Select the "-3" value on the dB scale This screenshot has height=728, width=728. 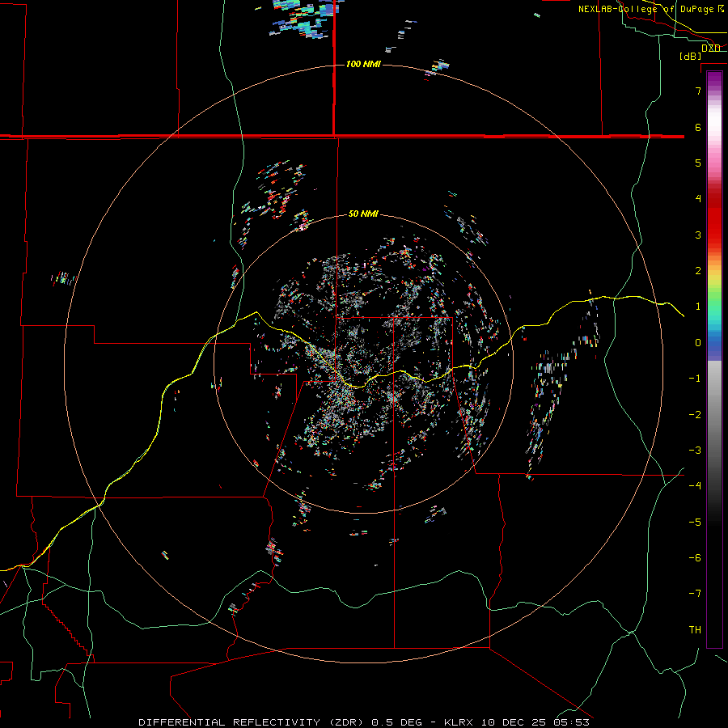(695, 451)
